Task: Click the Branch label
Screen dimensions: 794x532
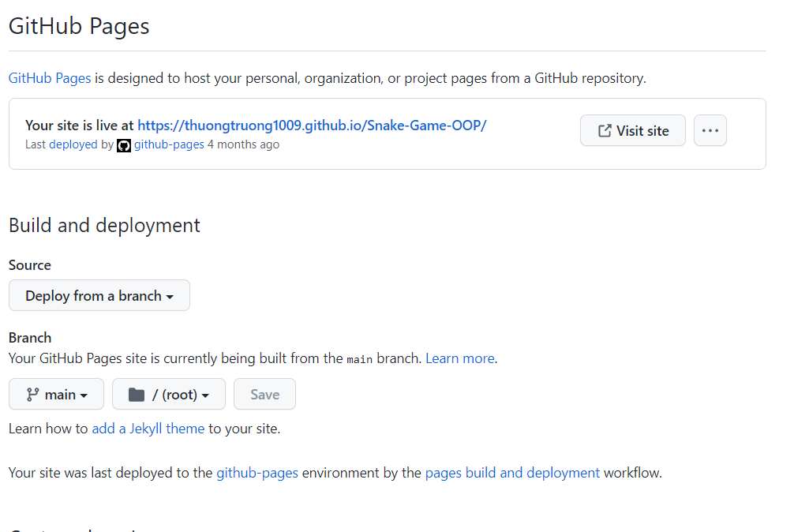Action: coord(30,338)
